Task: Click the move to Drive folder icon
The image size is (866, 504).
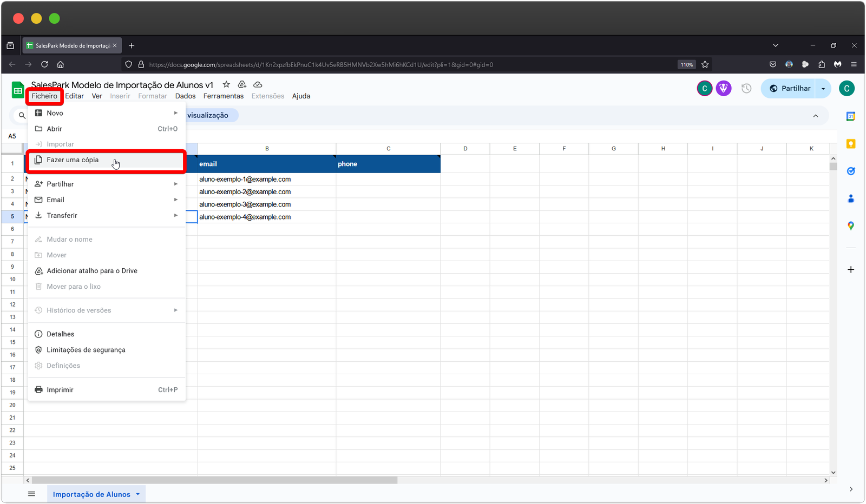Action: click(242, 84)
